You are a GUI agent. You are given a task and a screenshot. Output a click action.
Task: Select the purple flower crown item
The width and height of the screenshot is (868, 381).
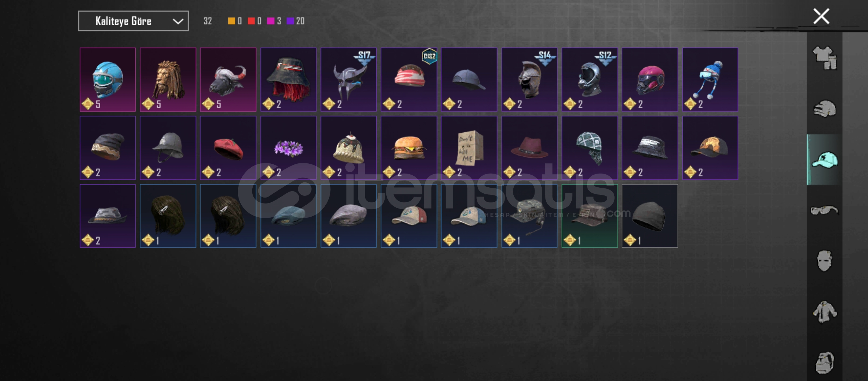pos(288,148)
